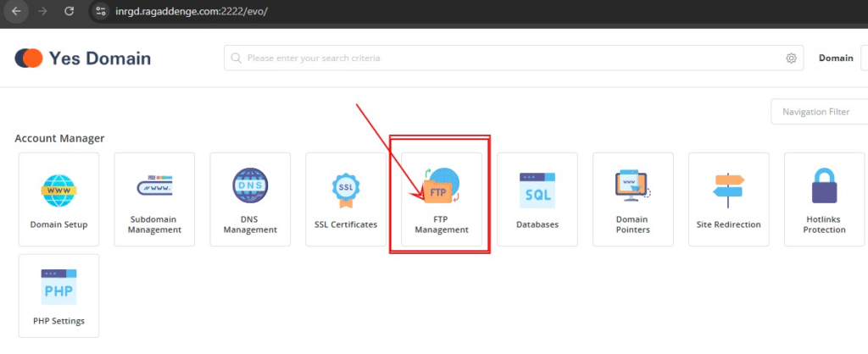This screenshot has width=868, height=354.
Task: Expand the Domain selector dropdown
Action: click(863, 58)
